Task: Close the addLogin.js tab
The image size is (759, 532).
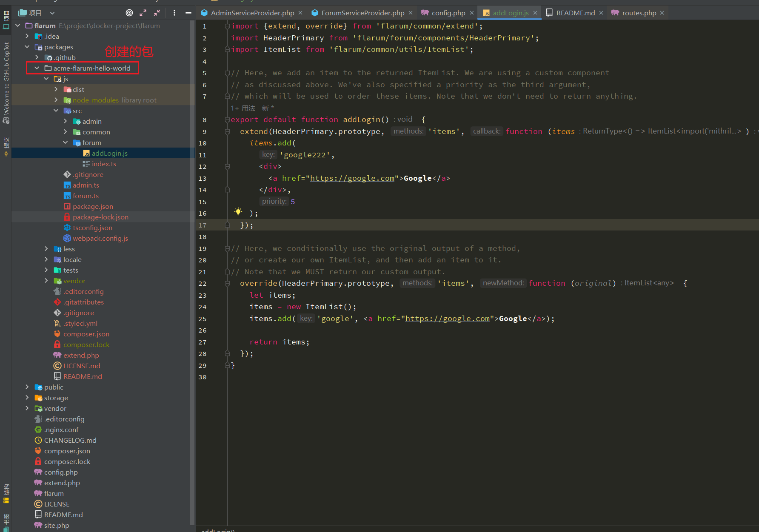Action: (x=535, y=13)
